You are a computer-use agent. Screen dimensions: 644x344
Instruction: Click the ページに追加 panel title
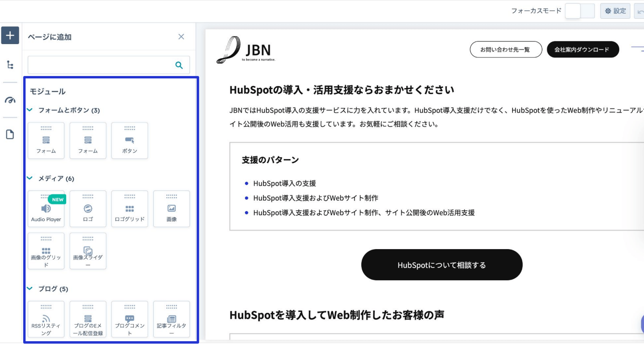(x=50, y=37)
